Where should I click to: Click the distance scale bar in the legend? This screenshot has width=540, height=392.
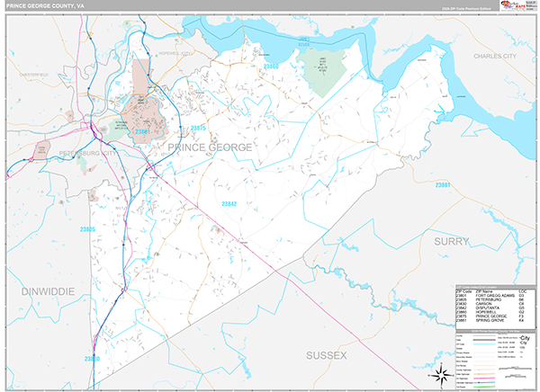pyautogui.click(x=515, y=369)
